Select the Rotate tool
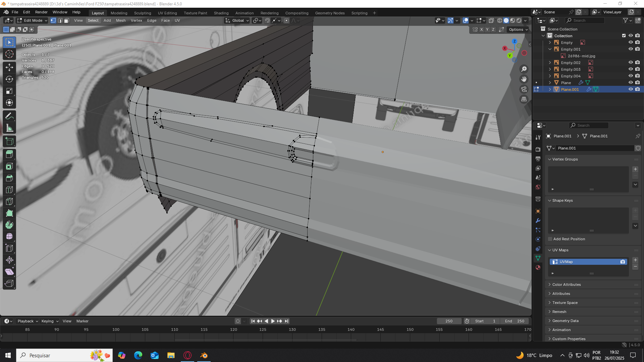 [9, 79]
